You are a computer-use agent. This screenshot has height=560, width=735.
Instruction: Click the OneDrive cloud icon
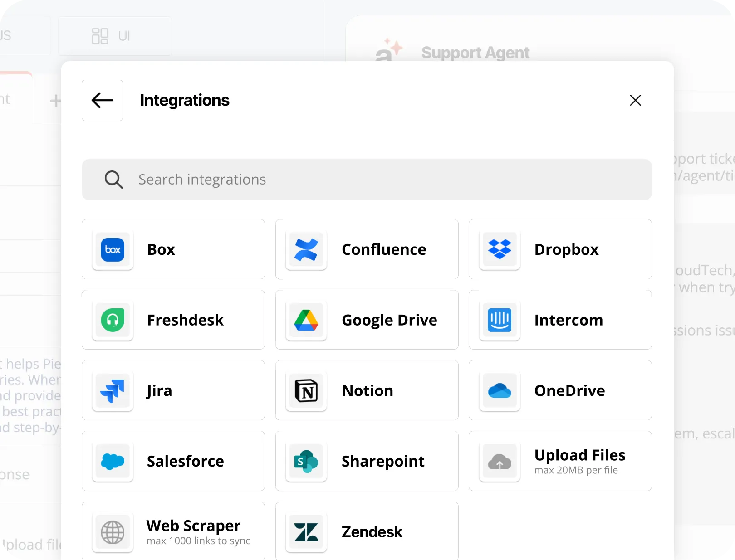point(500,390)
